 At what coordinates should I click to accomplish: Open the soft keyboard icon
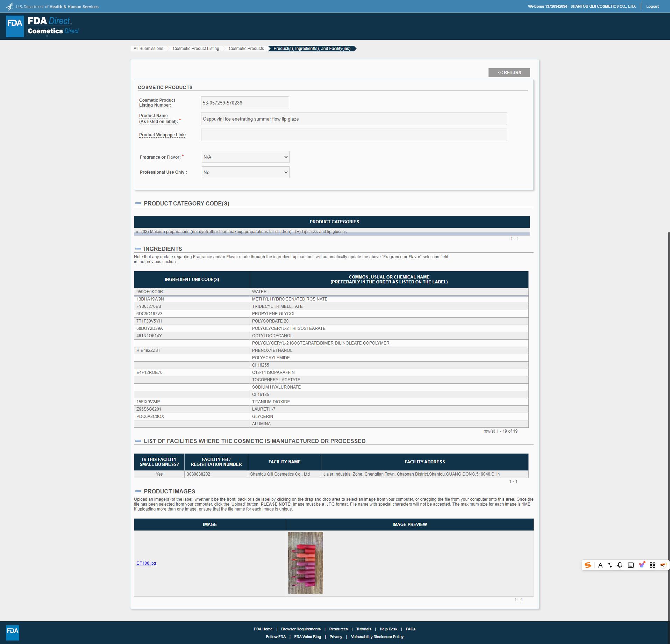(630, 565)
